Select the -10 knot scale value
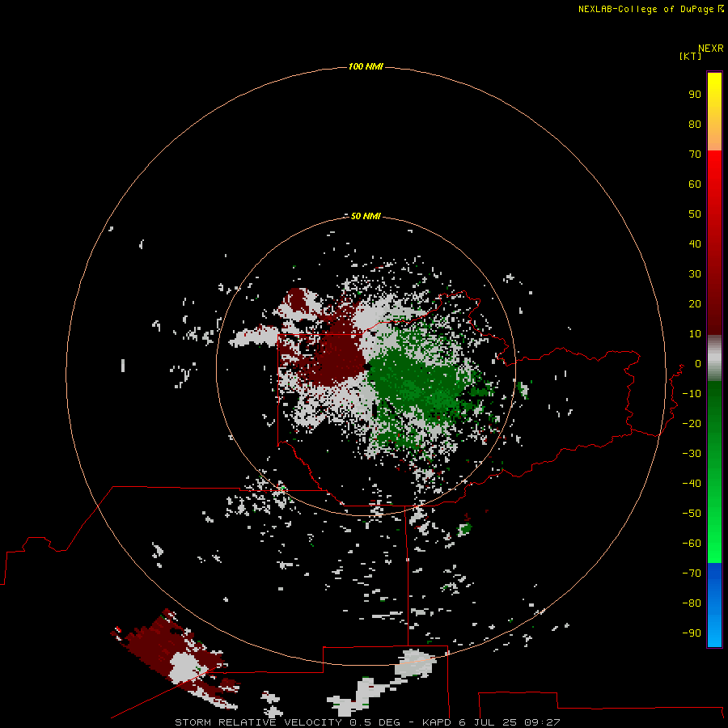This screenshot has height=728, width=728. (692, 394)
